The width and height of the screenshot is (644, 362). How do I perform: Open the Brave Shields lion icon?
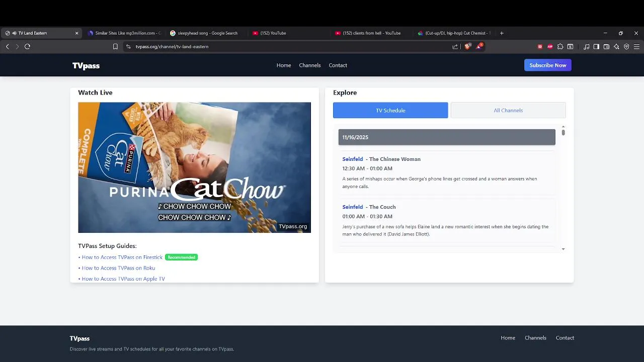[x=467, y=46]
